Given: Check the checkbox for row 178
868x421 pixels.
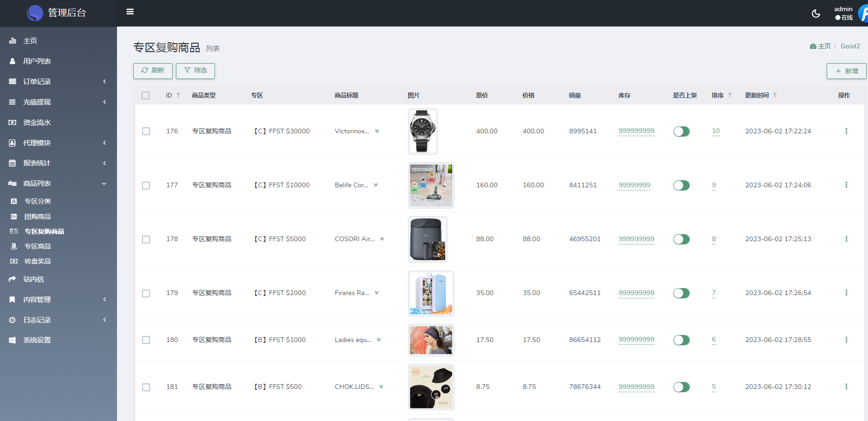Looking at the screenshot, I should [x=146, y=239].
